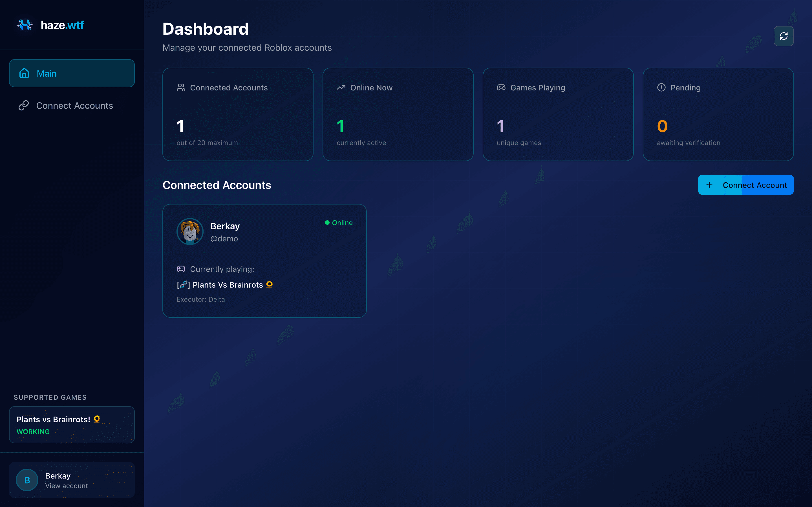
Task: Click Berkay's avatar thumbnail
Action: click(190, 231)
